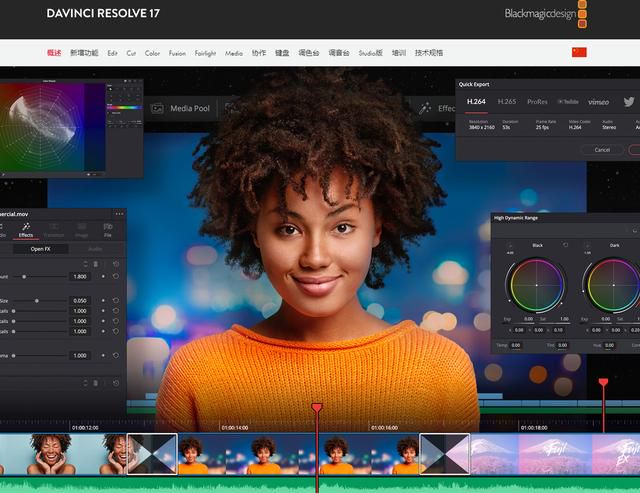Add a keyframe diamond on the 1.800 row
640x493 pixels.
click(x=103, y=276)
